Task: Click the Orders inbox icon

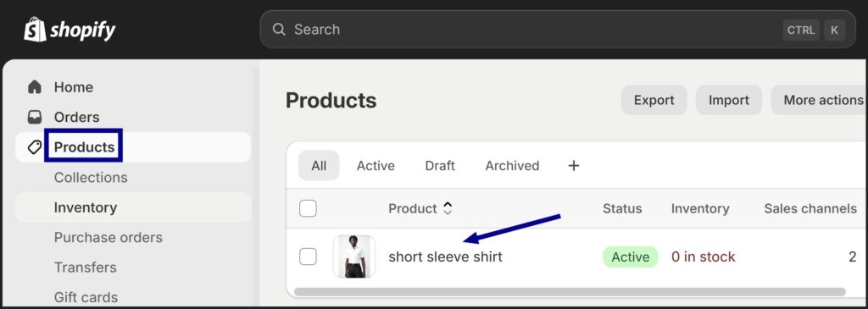Action: click(x=35, y=117)
